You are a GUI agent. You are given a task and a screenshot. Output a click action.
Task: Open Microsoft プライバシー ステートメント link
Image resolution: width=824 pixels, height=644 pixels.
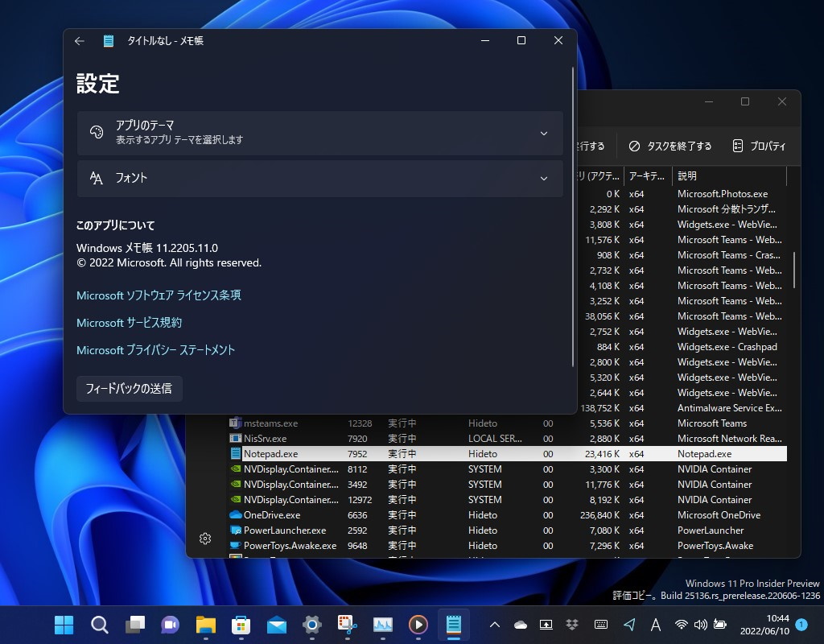pos(155,349)
